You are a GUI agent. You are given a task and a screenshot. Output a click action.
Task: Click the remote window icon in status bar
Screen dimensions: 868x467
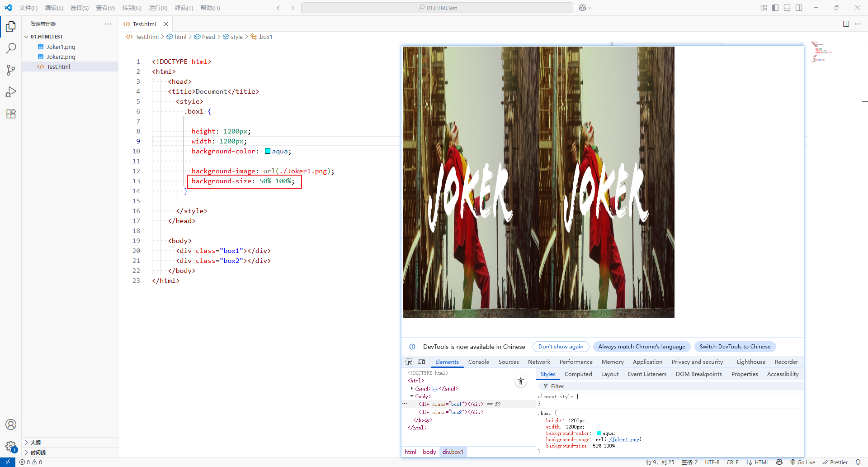pyautogui.click(x=8, y=462)
